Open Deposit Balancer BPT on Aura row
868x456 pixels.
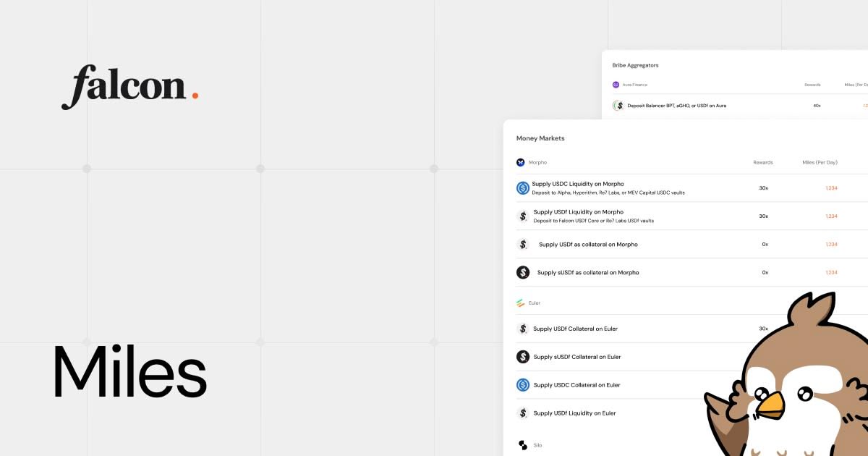point(676,106)
